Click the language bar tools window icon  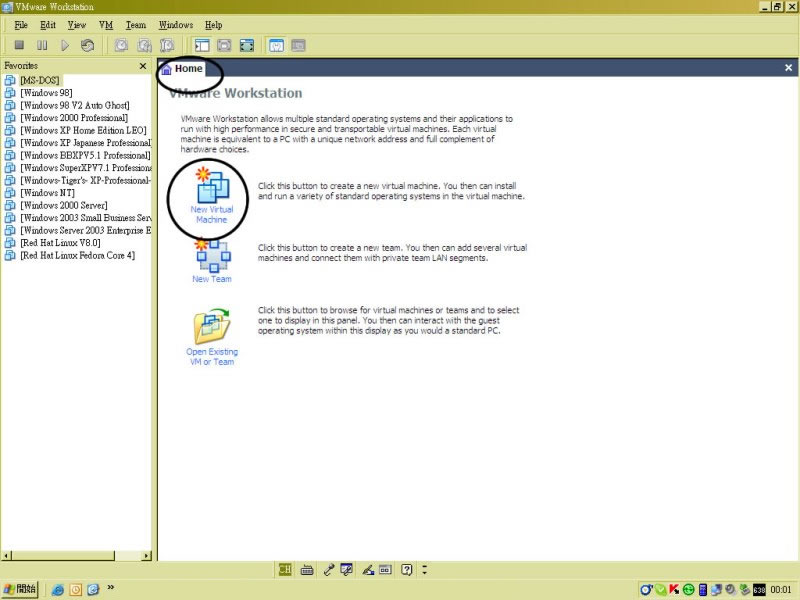346,569
